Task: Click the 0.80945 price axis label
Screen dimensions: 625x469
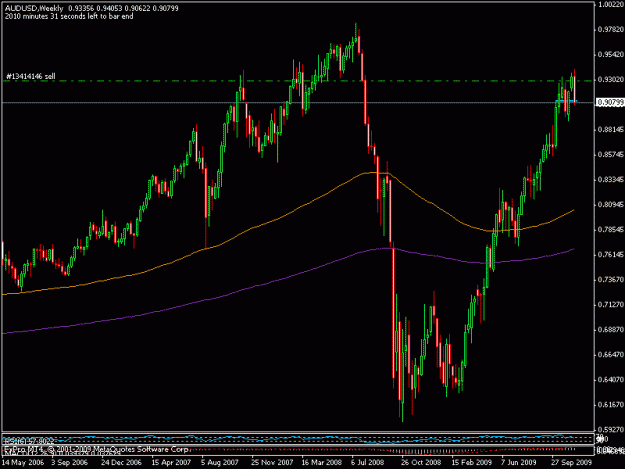Action: point(610,205)
